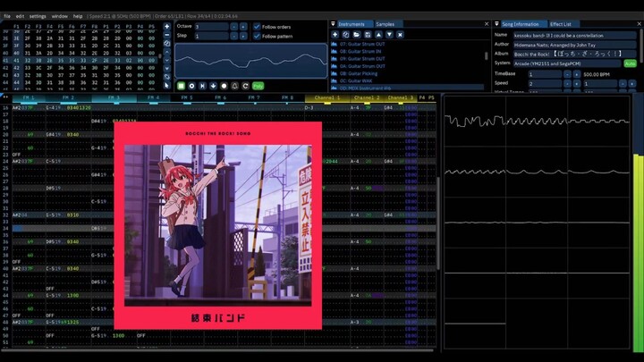Click the Bocchi the Rock album art
Viewport: 644px width, 362px height.
click(x=218, y=225)
